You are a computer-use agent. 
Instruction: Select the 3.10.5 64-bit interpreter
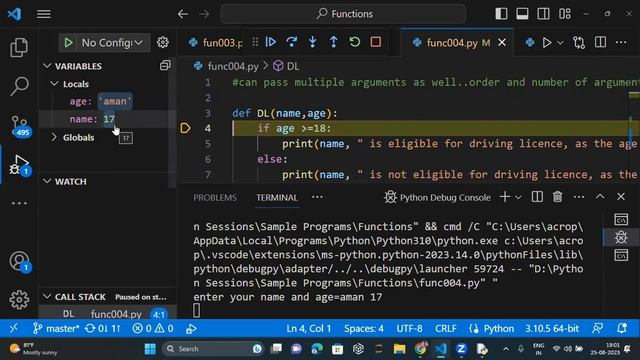click(552, 329)
